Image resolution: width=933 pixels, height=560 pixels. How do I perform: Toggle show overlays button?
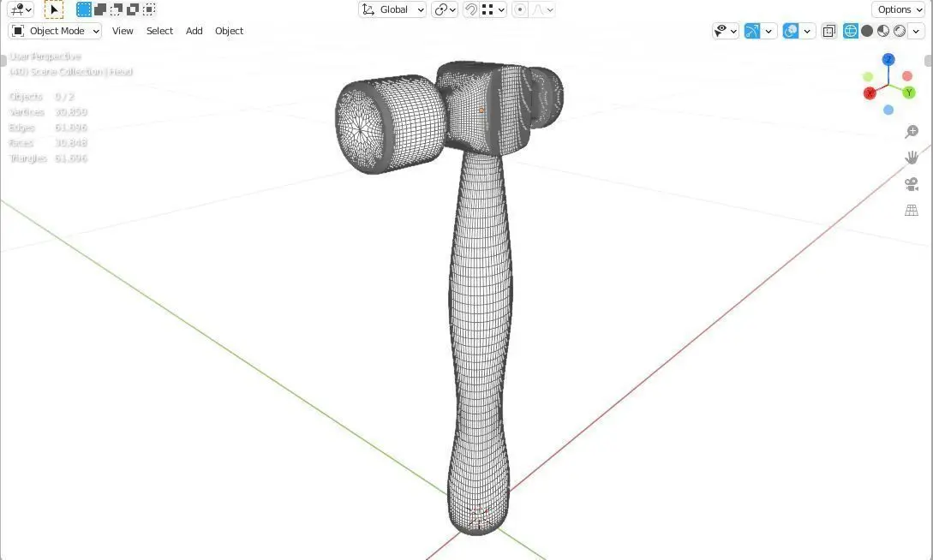pos(791,31)
